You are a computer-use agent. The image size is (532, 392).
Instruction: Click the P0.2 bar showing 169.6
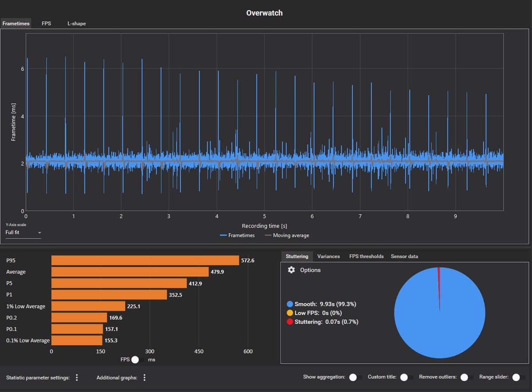[x=79, y=318]
